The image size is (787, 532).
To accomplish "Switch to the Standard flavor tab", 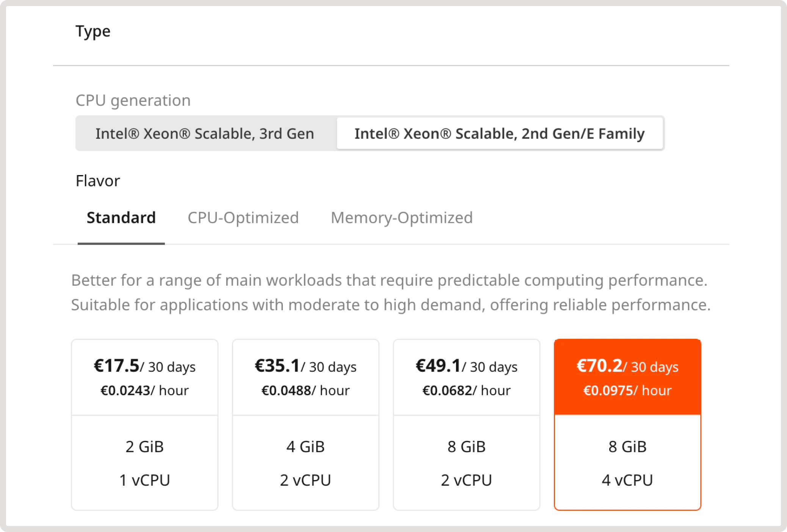I will (121, 218).
